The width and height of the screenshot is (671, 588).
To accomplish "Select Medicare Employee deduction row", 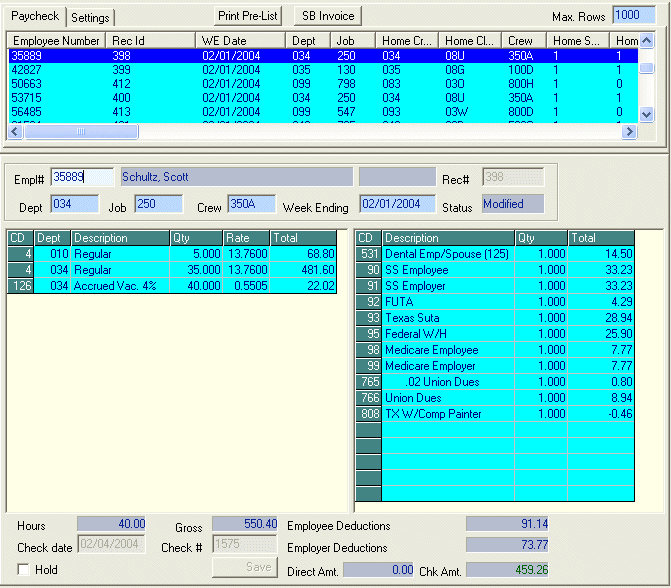I will [x=495, y=350].
